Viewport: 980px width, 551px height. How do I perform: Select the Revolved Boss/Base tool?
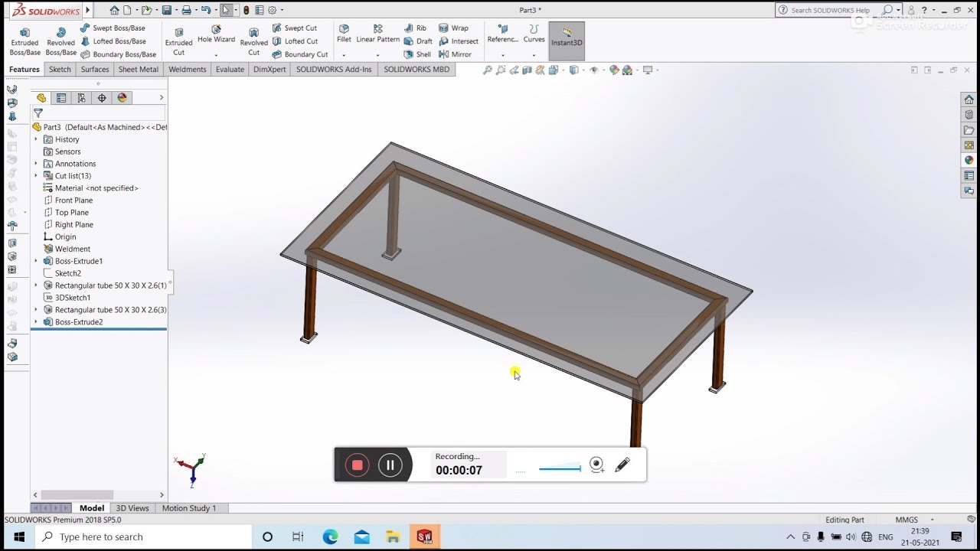(60, 41)
